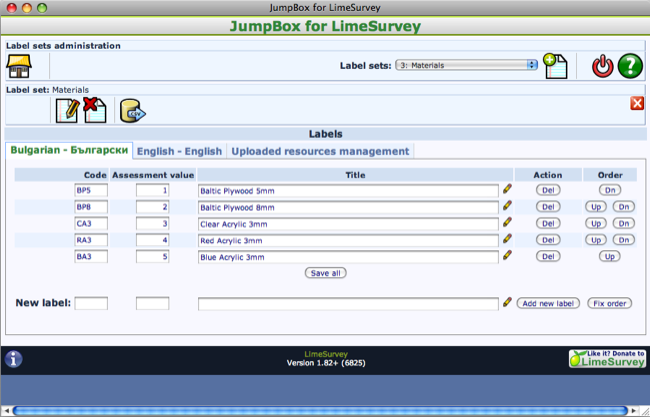Open editor pencil for Red Acrylic 3mm
The width and height of the screenshot is (650, 417).
click(x=507, y=239)
